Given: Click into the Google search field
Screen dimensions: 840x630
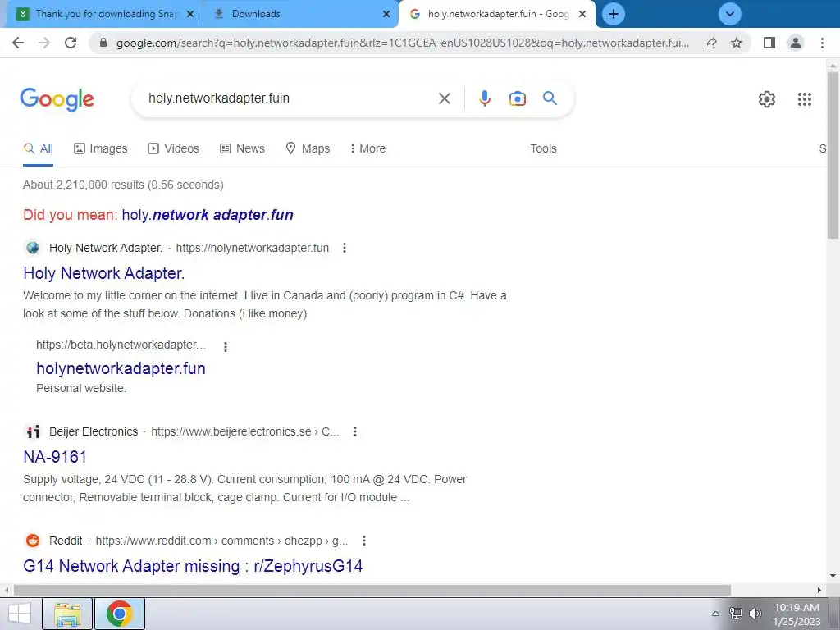Looking at the screenshot, I should 290,98.
